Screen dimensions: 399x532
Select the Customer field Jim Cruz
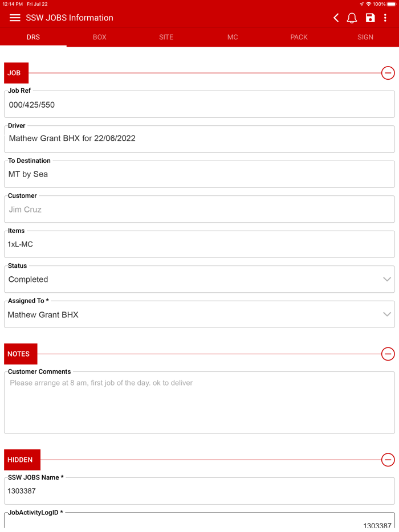(x=199, y=210)
